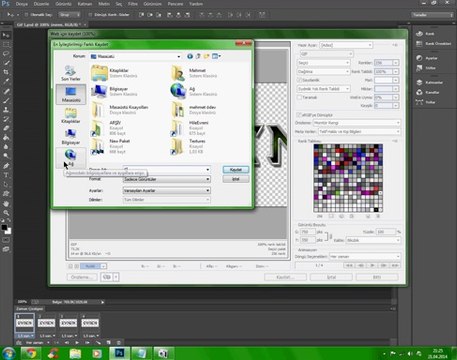457x360 pixels.
Task: Open the Meta Veriler dropdown
Action: coord(359,132)
